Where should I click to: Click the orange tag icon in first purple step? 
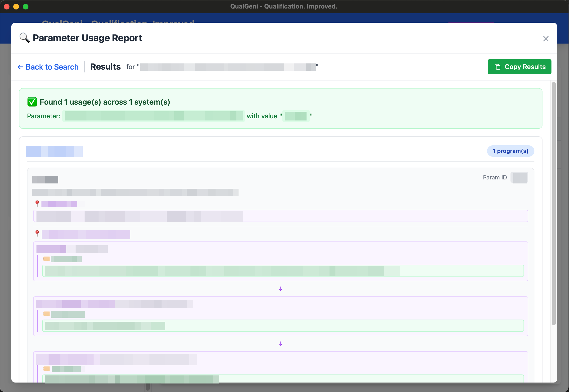(x=46, y=259)
